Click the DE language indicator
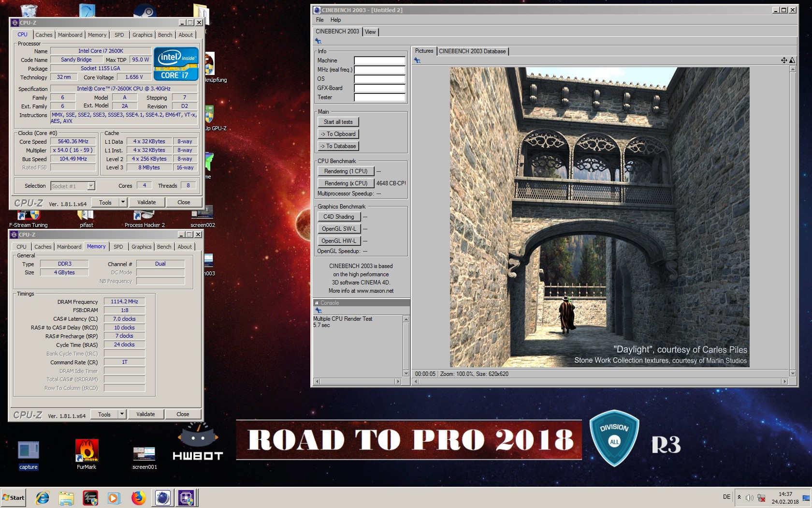812x508 pixels. click(726, 497)
